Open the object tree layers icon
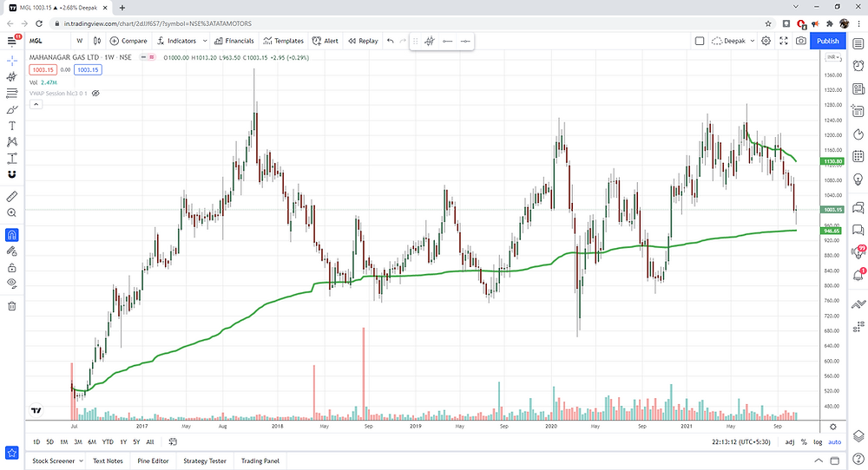Viewport: 868px width, 470px height. click(858, 435)
